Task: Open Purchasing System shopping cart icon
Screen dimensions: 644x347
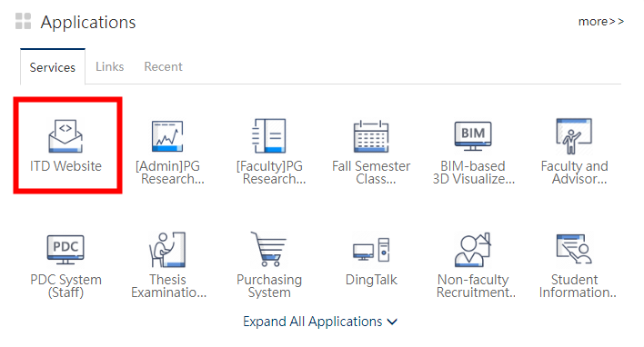Action: [268, 249]
